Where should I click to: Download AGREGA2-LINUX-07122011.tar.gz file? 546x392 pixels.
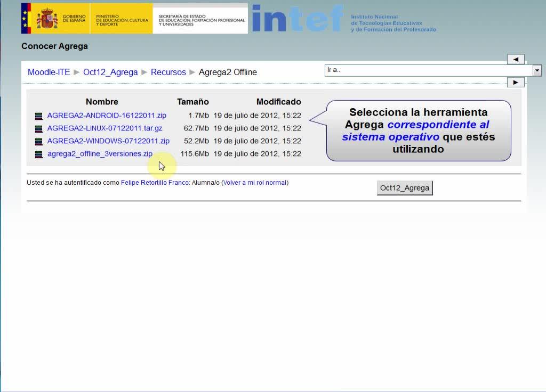pyautogui.click(x=105, y=128)
